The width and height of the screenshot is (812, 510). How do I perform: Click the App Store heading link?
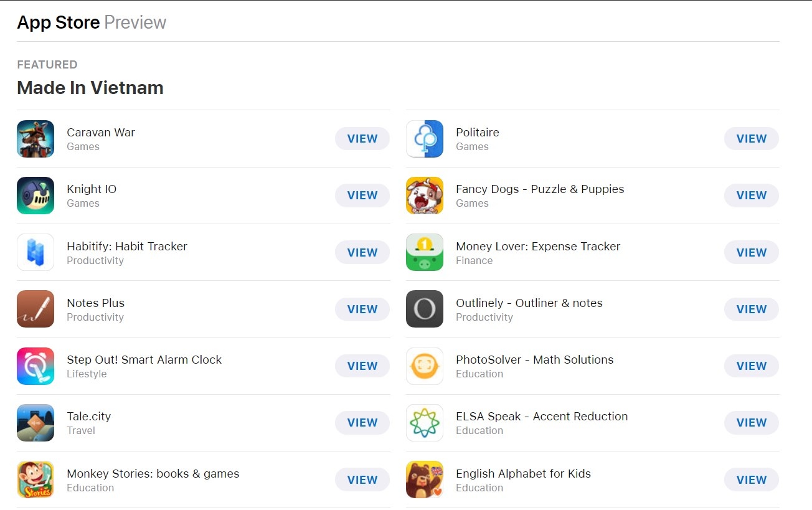point(58,22)
